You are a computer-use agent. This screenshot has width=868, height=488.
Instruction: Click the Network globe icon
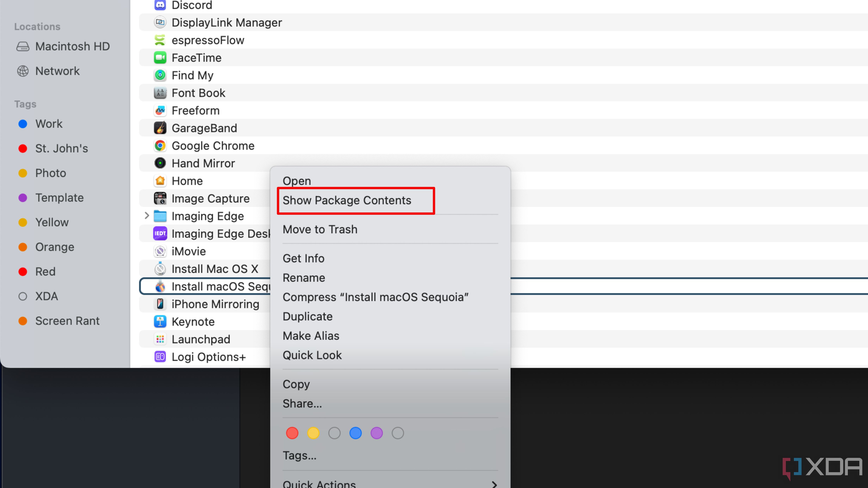pos(23,71)
